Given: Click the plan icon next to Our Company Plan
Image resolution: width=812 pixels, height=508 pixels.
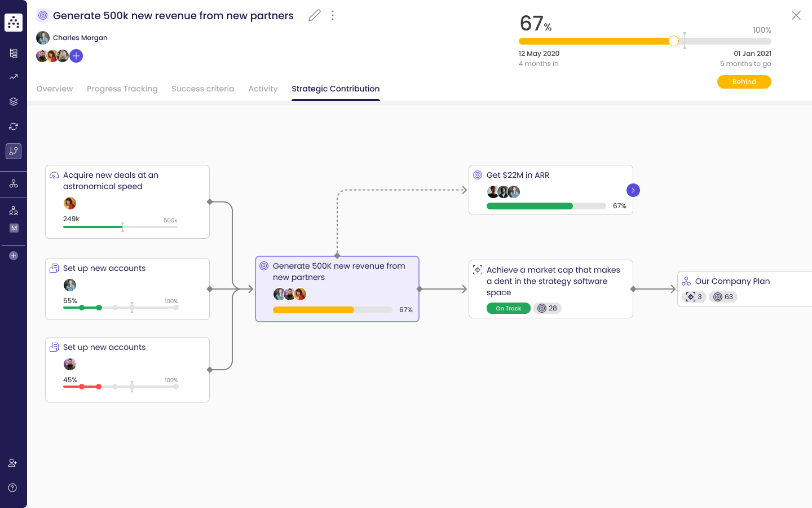Looking at the screenshot, I should [687, 281].
